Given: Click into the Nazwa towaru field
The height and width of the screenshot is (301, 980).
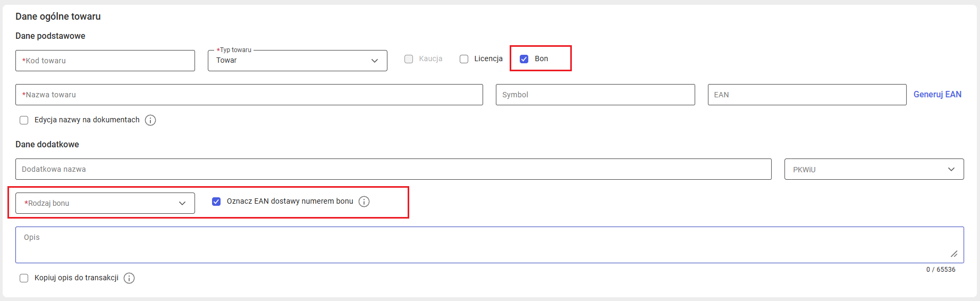Looking at the screenshot, I should point(249,95).
